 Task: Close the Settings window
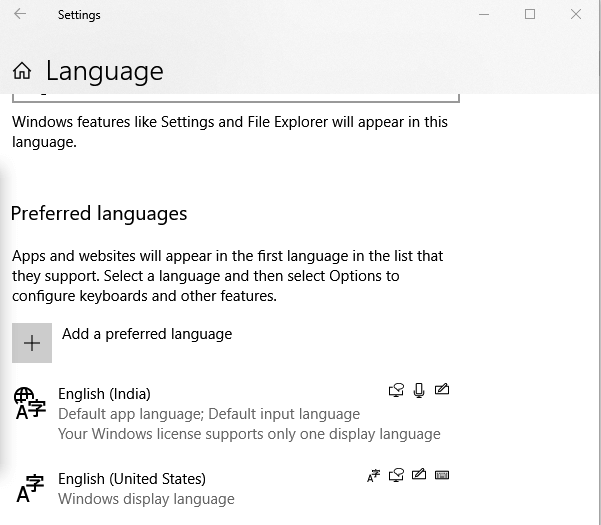pos(576,15)
